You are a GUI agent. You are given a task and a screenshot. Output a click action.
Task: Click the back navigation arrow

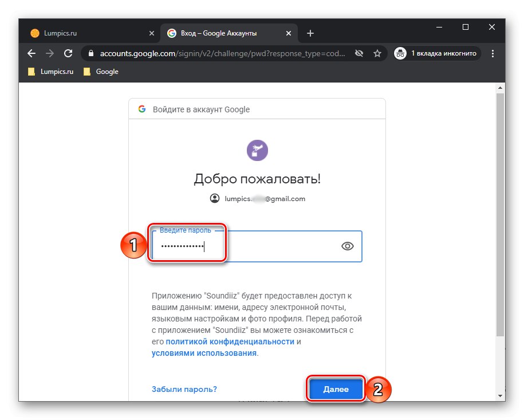pos(31,53)
